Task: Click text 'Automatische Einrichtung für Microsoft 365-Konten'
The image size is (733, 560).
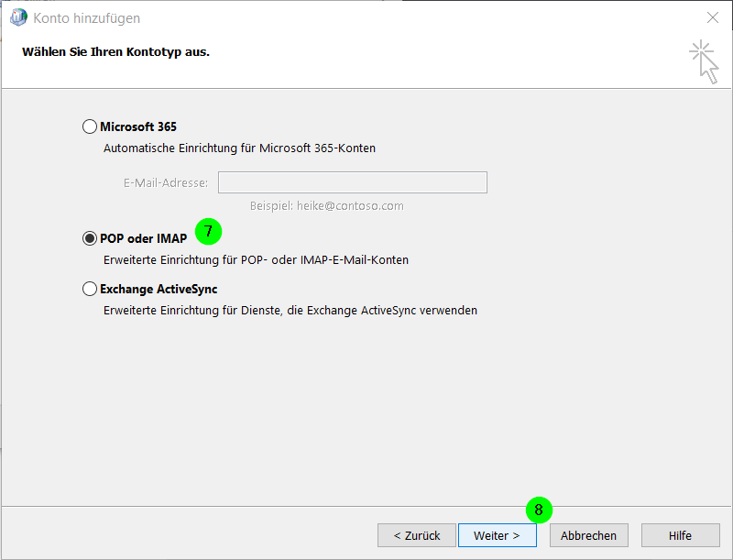Action: tap(239, 148)
